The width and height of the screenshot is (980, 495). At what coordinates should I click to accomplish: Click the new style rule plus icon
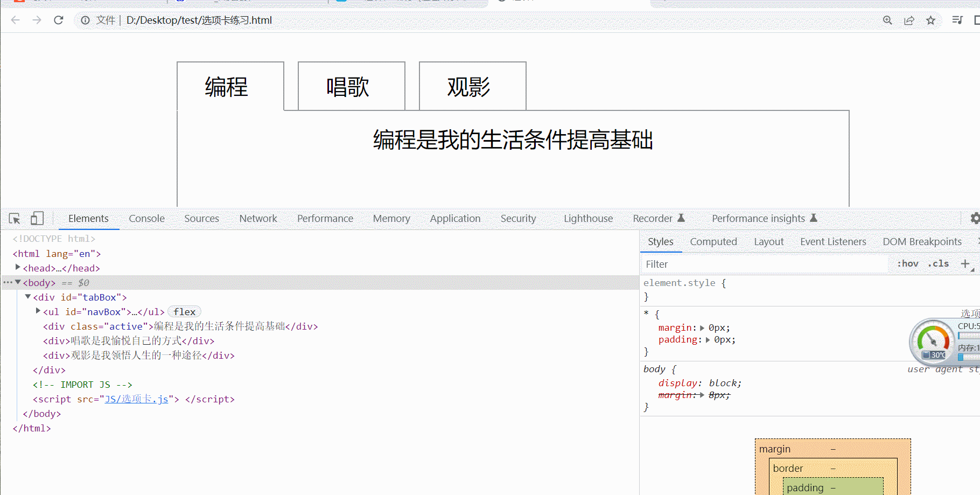click(x=965, y=264)
